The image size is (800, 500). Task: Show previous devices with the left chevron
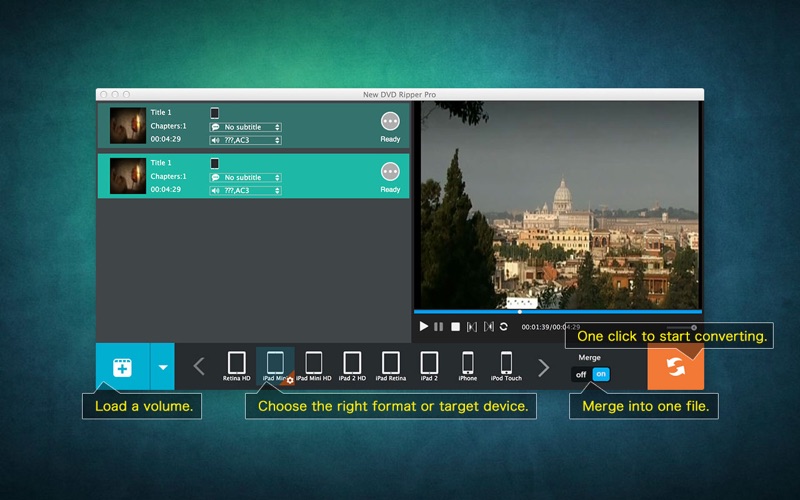coord(199,366)
